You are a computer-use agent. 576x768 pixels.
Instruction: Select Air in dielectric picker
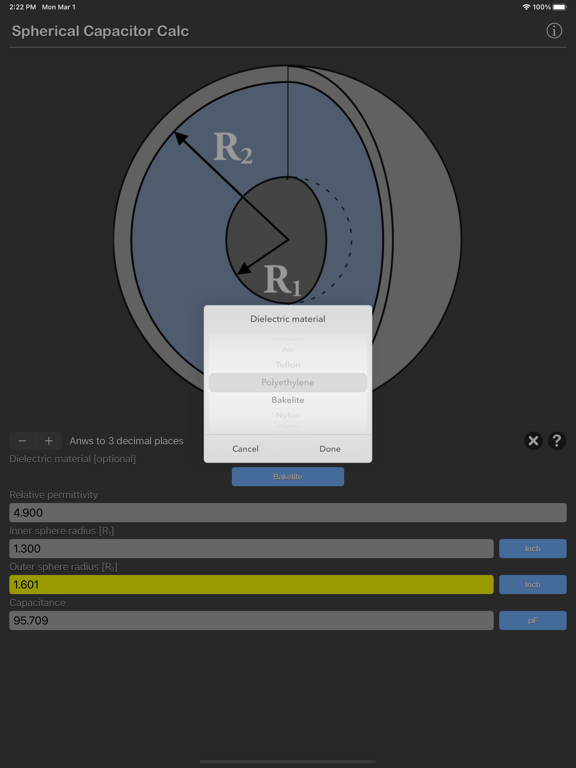pos(288,349)
